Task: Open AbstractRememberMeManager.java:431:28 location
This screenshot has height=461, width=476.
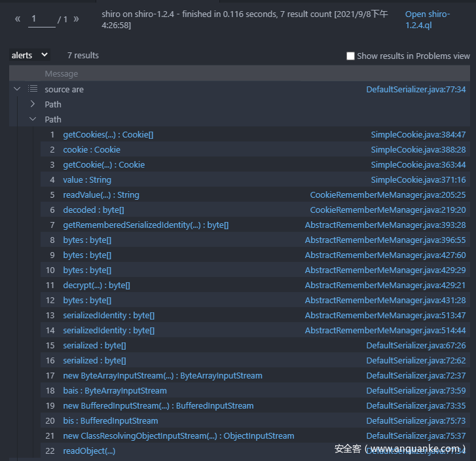Action: coord(385,301)
